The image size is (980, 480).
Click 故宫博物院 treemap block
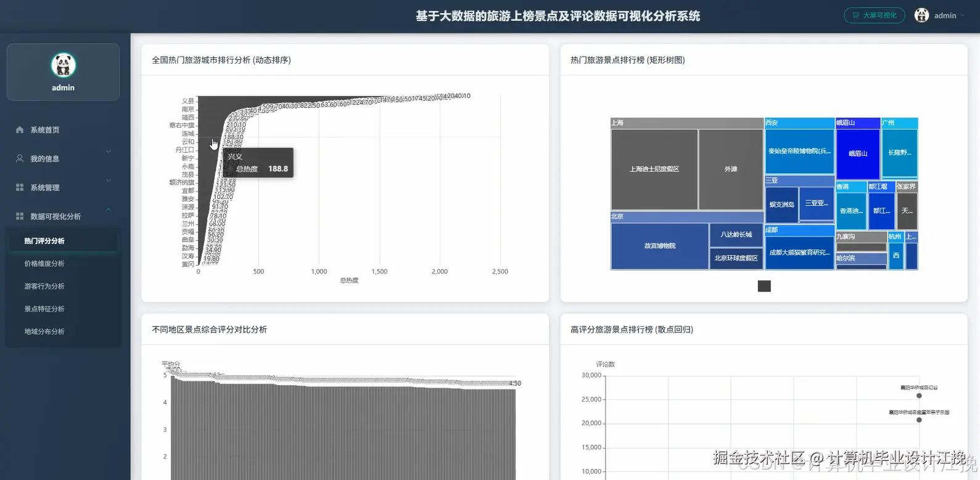pyautogui.click(x=659, y=246)
